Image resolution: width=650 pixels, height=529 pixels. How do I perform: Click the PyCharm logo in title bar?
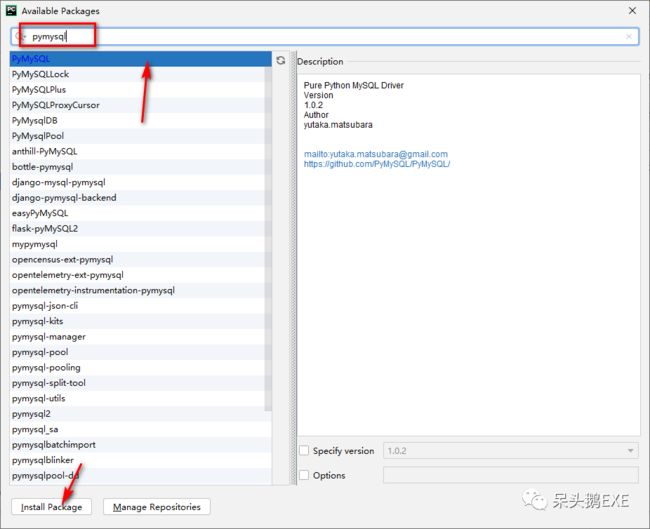(x=11, y=10)
